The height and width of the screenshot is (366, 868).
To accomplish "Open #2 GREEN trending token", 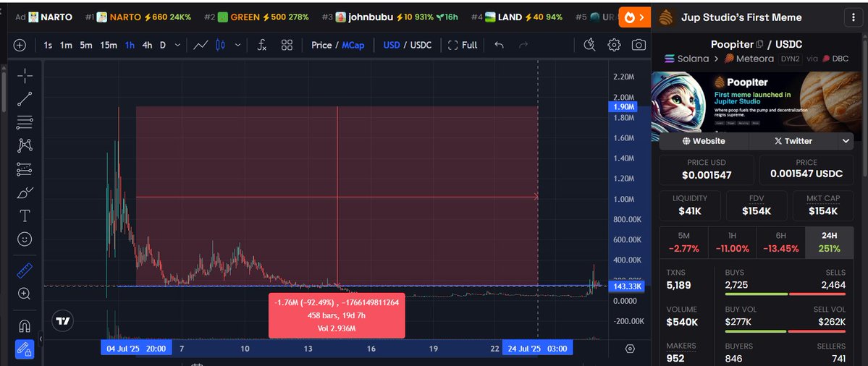I will click(x=256, y=17).
